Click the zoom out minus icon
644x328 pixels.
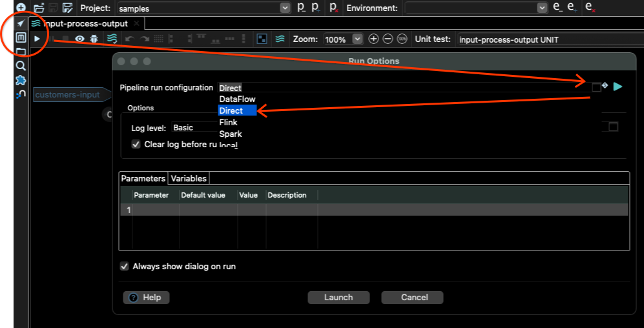pyautogui.click(x=388, y=39)
